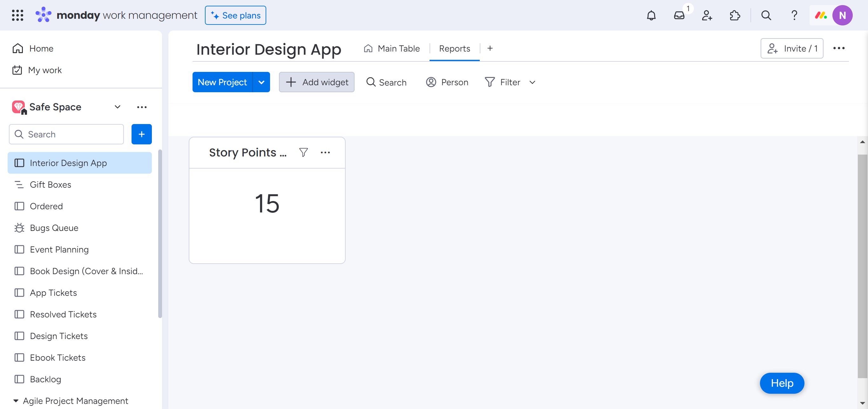Image resolution: width=868 pixels, height=409 pixels.
Task: Expand the New Project dropdown arrow
Action: tap(261, 82)
